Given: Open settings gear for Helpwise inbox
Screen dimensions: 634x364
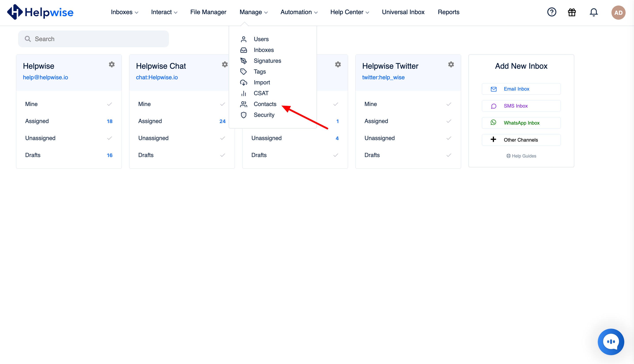Looking at the screenshot, I should tap(112, 64).
